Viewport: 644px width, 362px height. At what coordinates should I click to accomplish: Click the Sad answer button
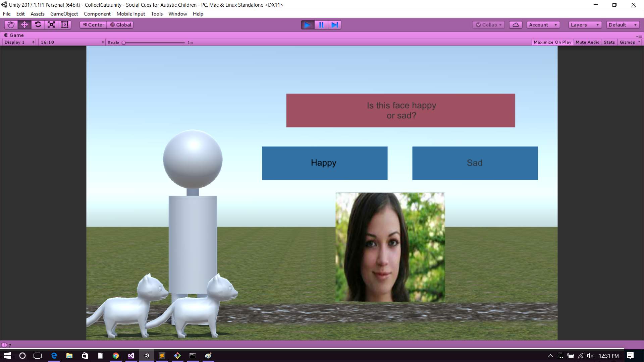coord(475,163)
